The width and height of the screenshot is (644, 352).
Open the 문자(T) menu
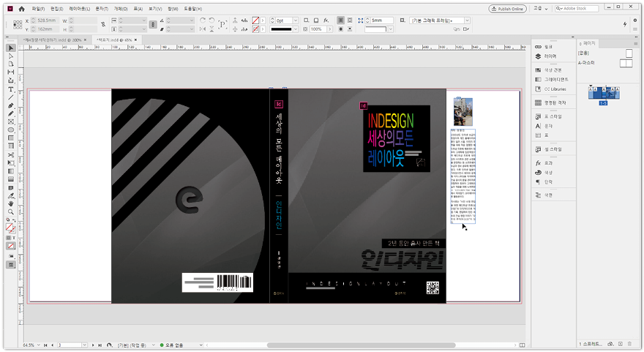102,9
